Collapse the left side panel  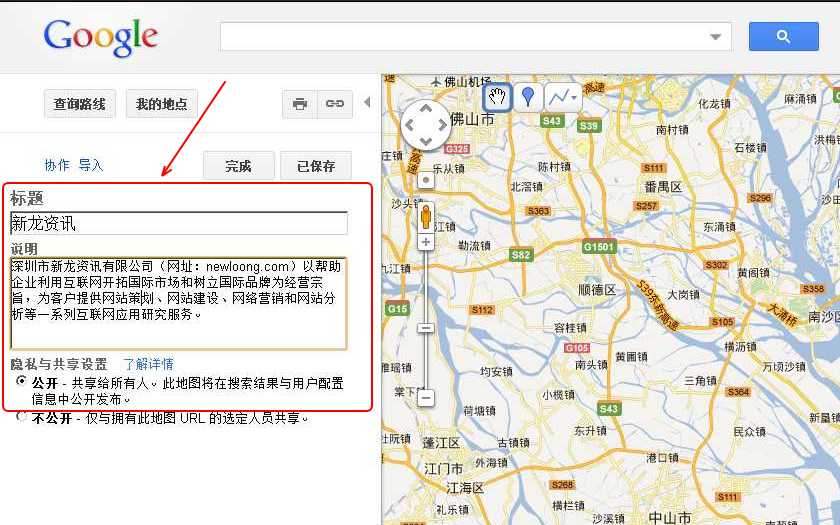[367, 102]
